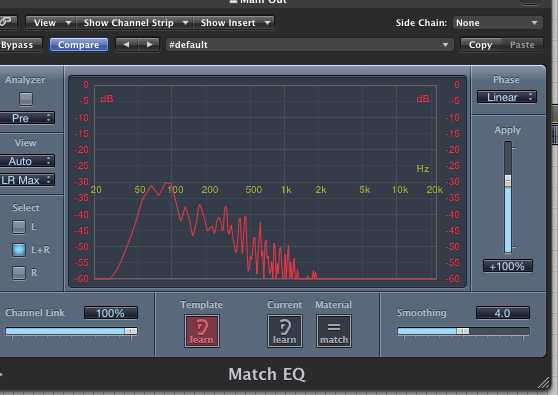This screenshot has width=558, height=395.
Task: Open the View menu
Action: pos(51,23)
